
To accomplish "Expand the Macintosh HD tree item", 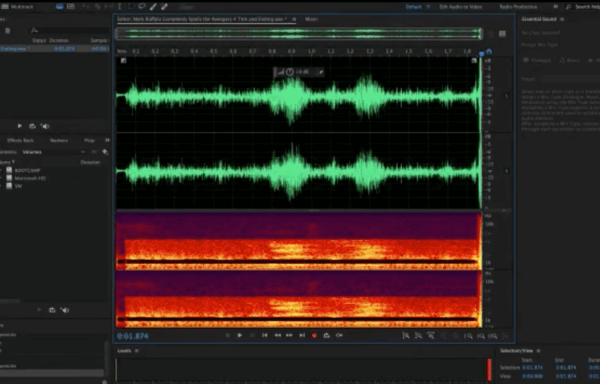I will pos(1,178).
